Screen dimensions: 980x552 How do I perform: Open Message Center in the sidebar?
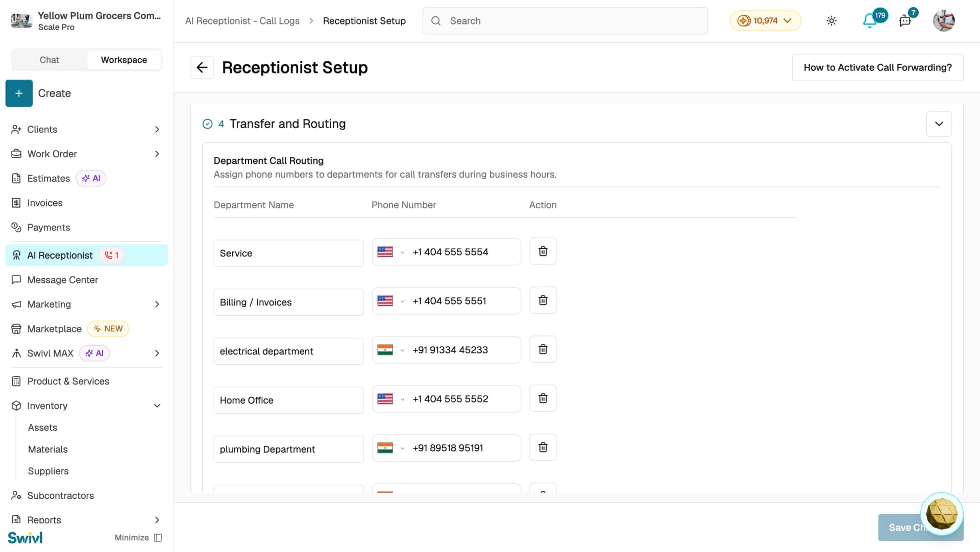click(x=87, y=280)
